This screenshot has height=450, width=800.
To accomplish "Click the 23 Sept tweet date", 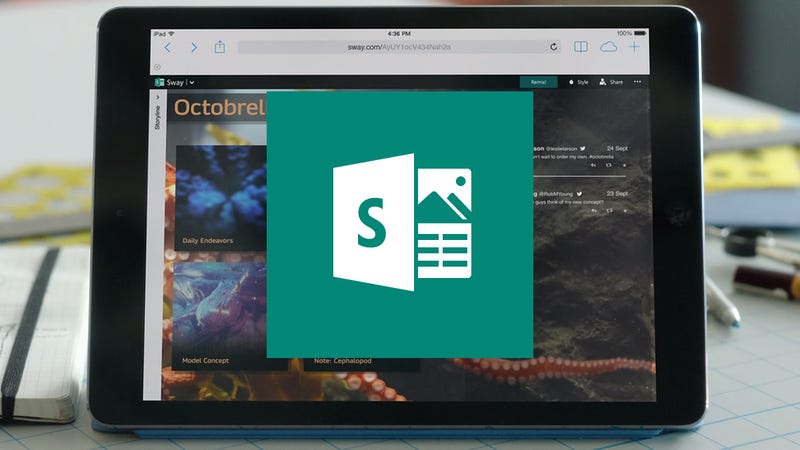I will click(x=617, y=193).
